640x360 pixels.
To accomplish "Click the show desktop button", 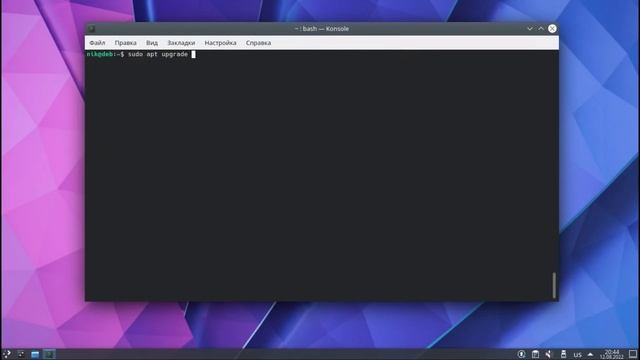I will (x=633, y=354).
